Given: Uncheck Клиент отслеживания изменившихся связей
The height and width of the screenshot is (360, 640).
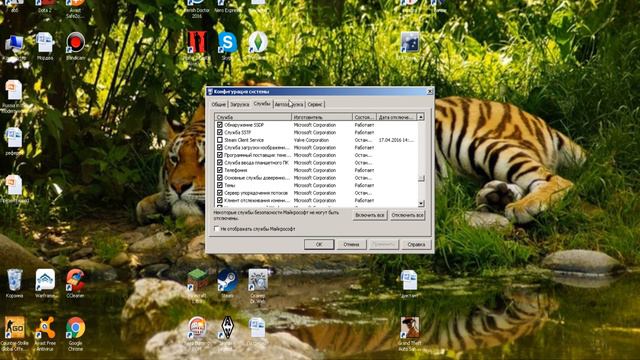Looking at the screenshot, I should click(220, 200).
